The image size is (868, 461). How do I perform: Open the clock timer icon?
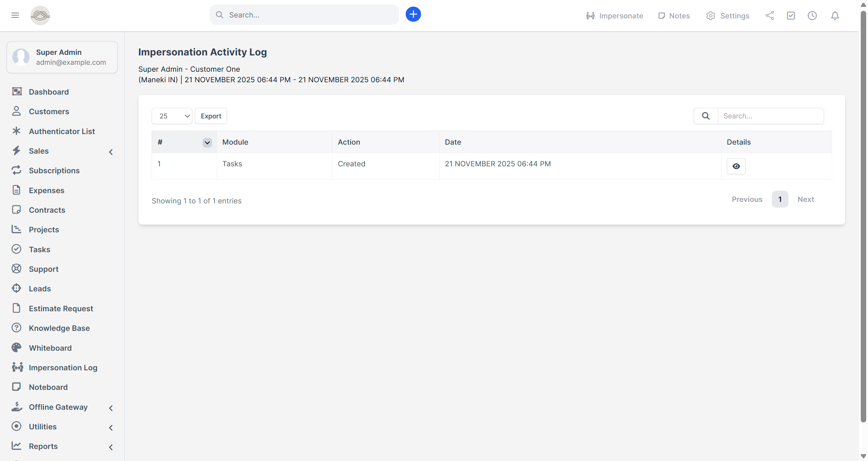click(x=812, y=15)
